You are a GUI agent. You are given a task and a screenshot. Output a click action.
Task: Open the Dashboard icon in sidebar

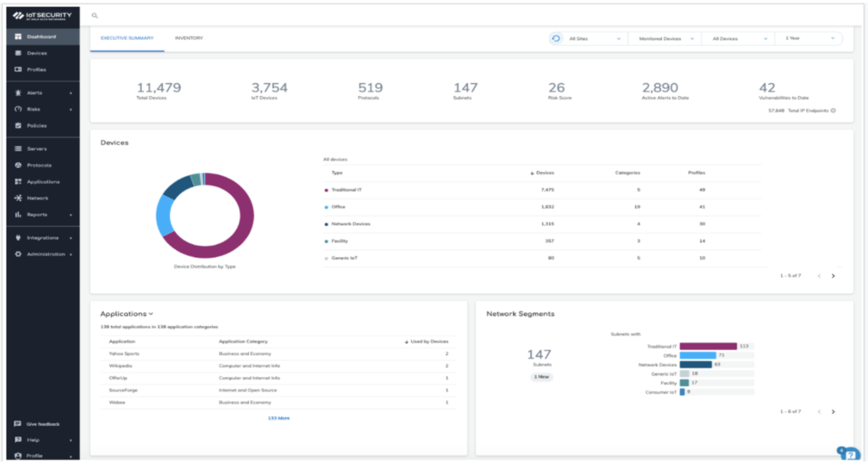pyautogui.click(x=18, y=37)
